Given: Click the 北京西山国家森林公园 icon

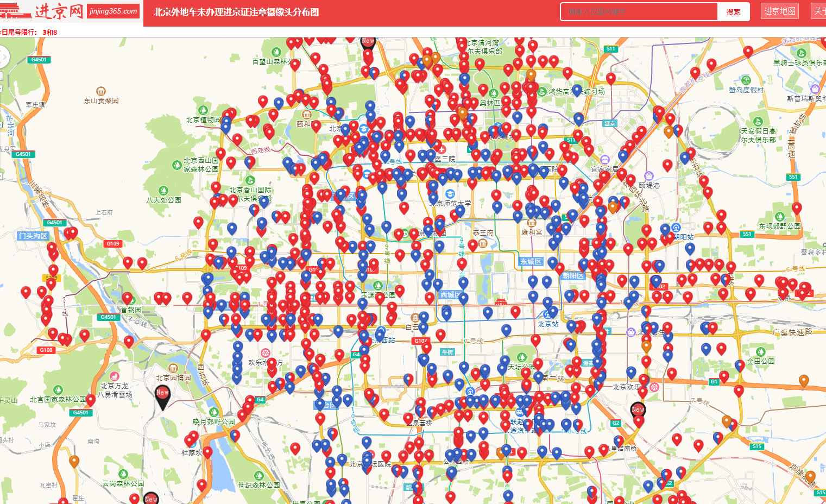Looking at the screenshot, I should click(x=176, y=165).
